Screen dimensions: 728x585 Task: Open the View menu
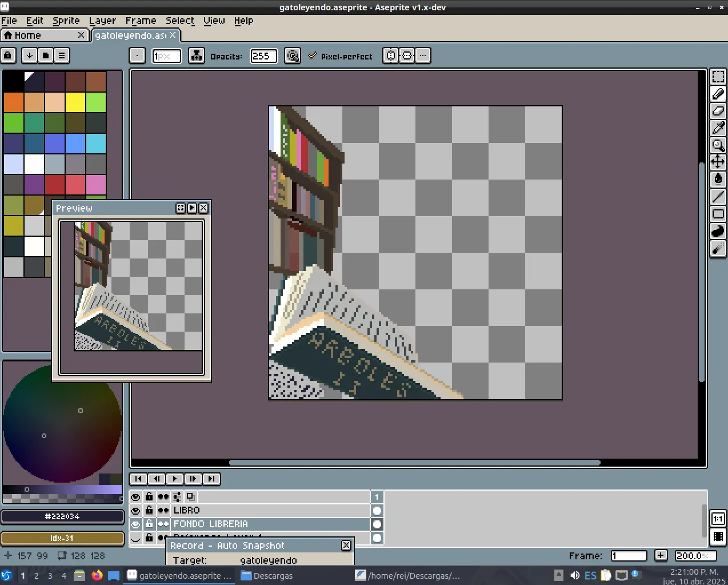(214, 21)
